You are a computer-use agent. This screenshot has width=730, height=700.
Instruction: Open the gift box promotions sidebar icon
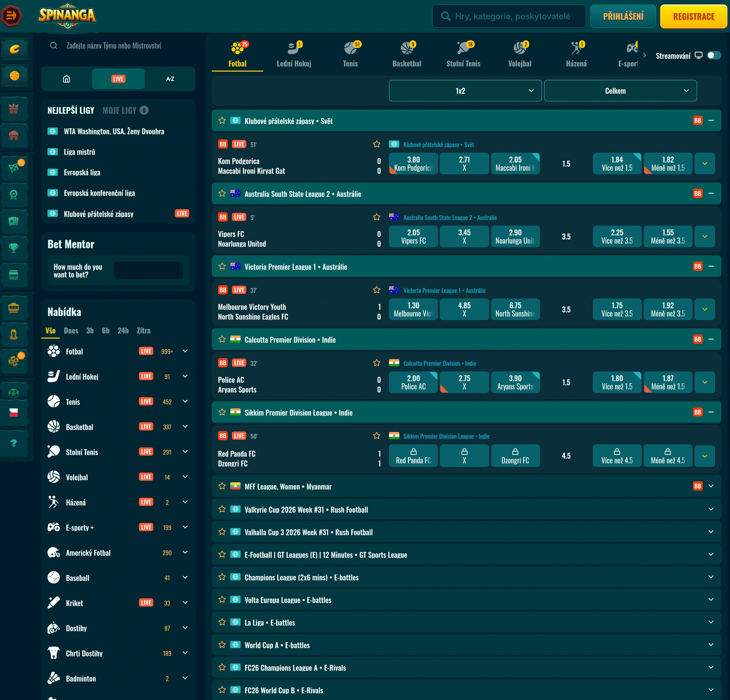[x=14, y=109]
